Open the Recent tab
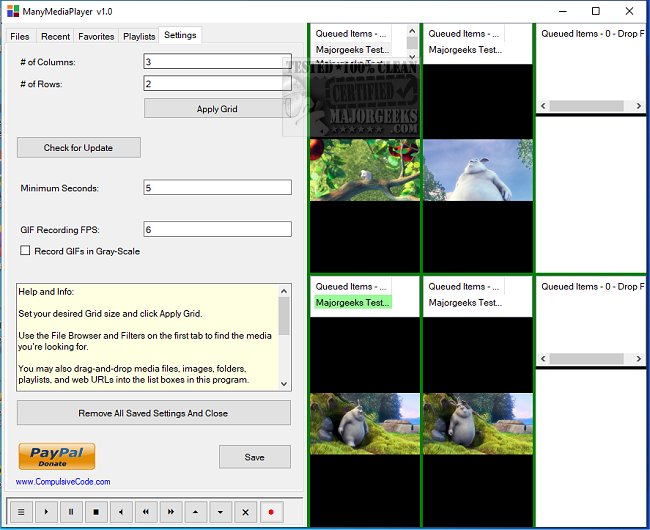This screenshot has height=530, width=650. pos(55,36)
